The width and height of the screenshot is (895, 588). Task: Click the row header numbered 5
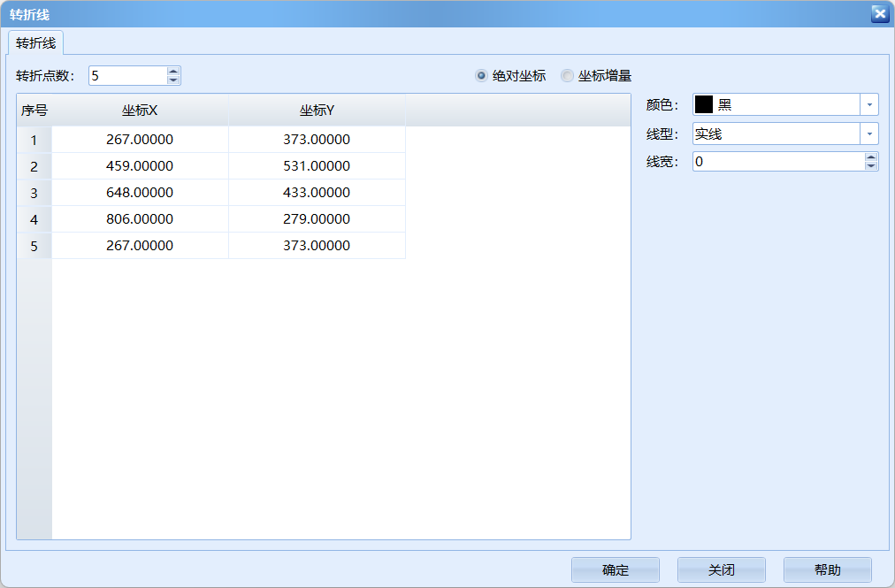[x=34, y=245]
